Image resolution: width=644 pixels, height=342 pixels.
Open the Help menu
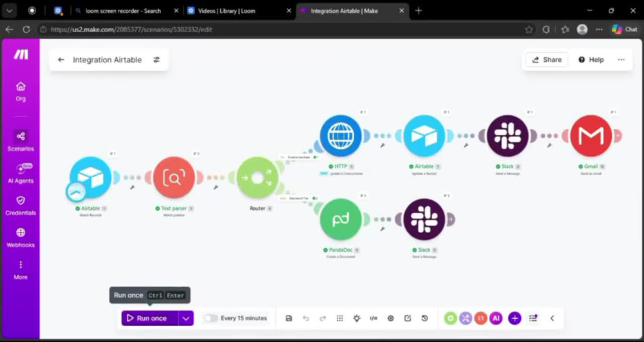[591, 59]
